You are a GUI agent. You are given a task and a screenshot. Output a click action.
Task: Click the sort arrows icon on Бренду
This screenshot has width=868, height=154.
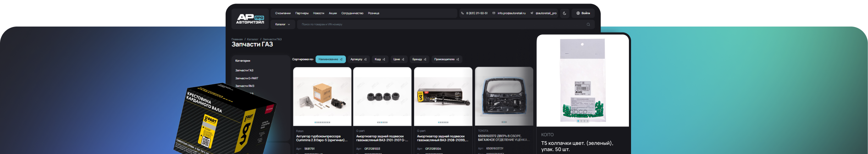[425, 59]
